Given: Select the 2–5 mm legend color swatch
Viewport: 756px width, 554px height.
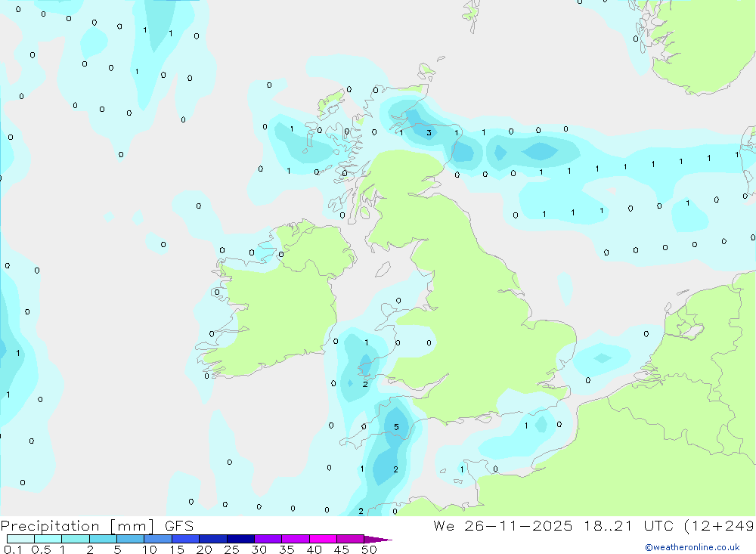Looking at the screenshot, I should (103, 539).
